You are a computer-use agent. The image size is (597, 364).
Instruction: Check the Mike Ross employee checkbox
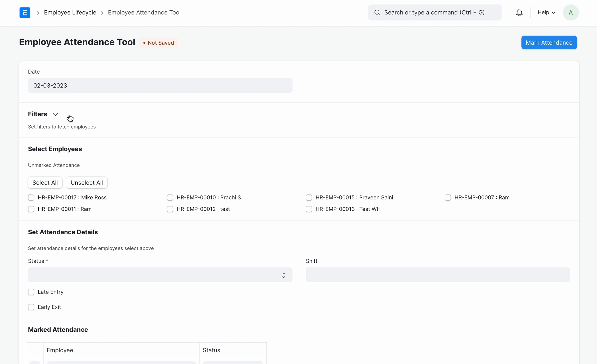click(31, 198)
